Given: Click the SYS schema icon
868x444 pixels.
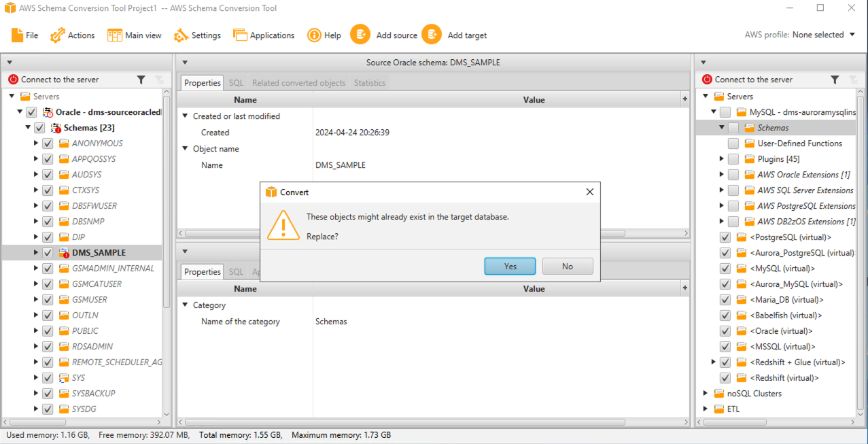Looking at the screenshot, I should click(64, 377).
